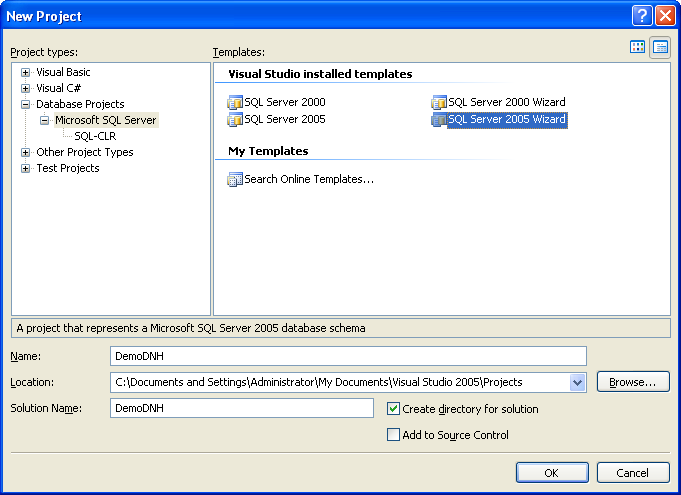Select Other Project Types in tree
681x495 pixels.
point(85,152)
